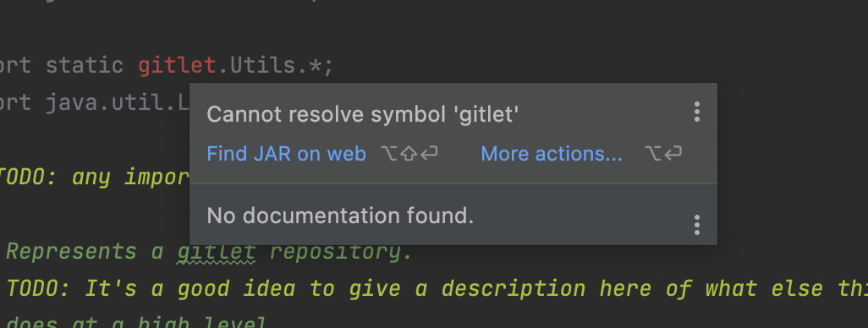Click the 'Find JAR on web' link
The image size is (868, 328).
(x=286, y=154)
